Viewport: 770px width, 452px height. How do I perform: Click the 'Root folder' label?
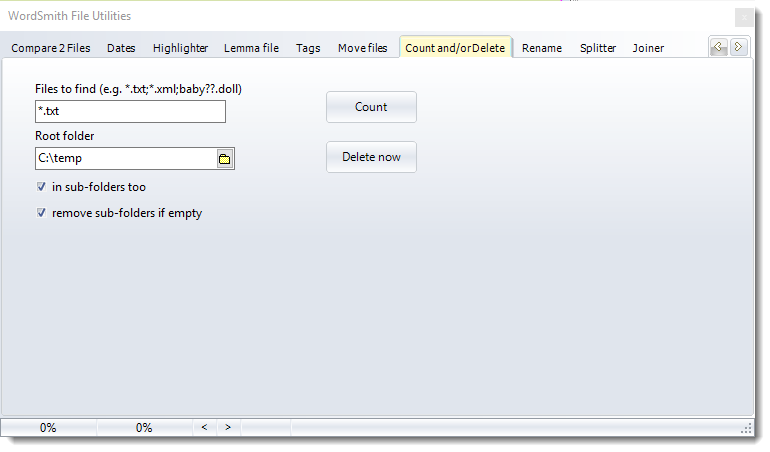tap(64, 136)
